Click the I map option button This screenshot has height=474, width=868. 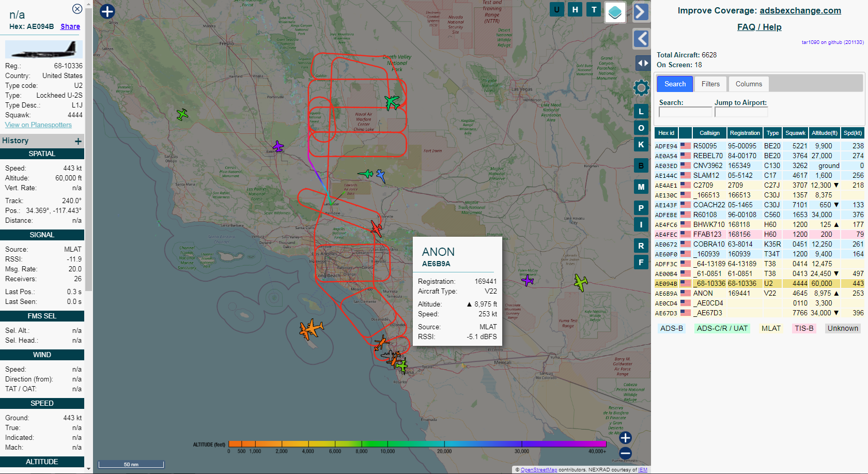point(641,224)
